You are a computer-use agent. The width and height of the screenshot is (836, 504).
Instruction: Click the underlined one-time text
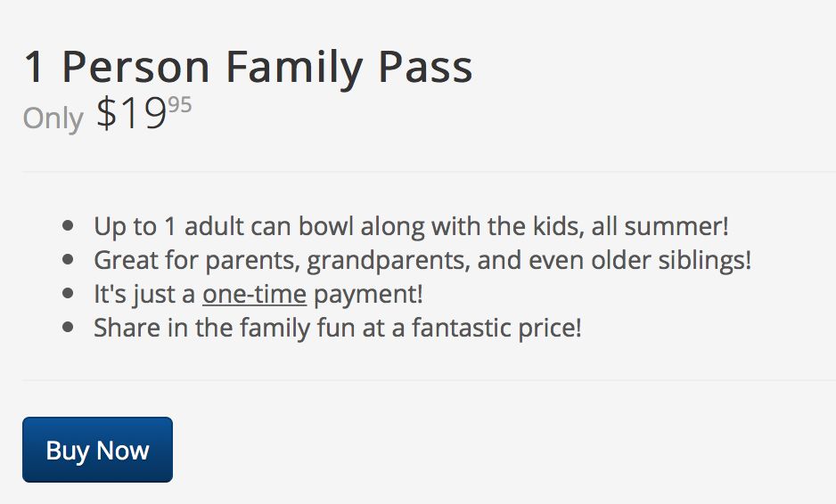(254, 295)
